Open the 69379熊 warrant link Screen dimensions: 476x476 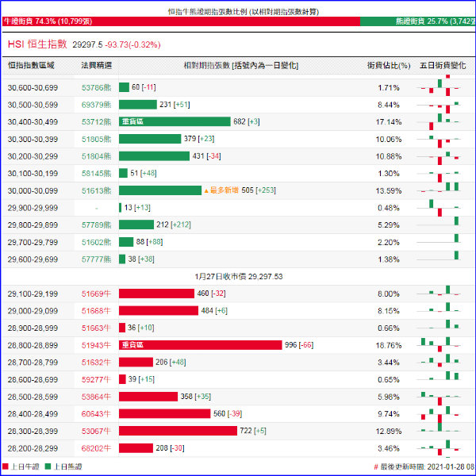[96, 105]
